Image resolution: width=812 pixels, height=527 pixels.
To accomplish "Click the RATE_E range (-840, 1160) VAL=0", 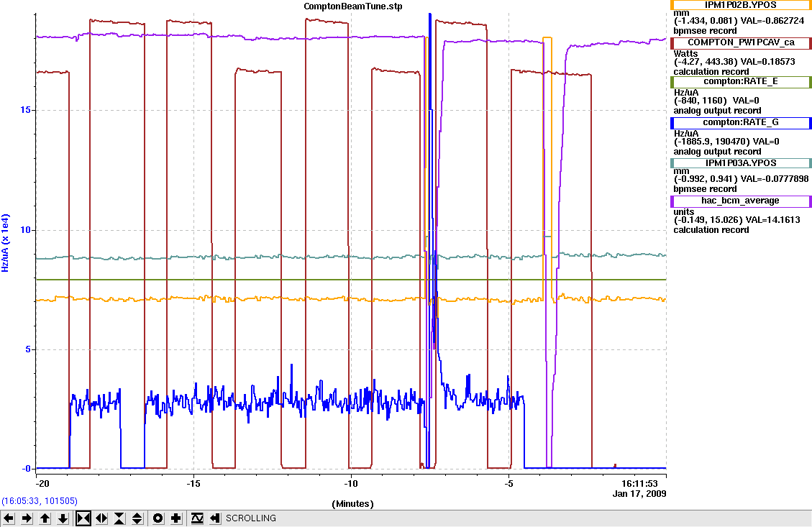I will [x=716, y=101].
